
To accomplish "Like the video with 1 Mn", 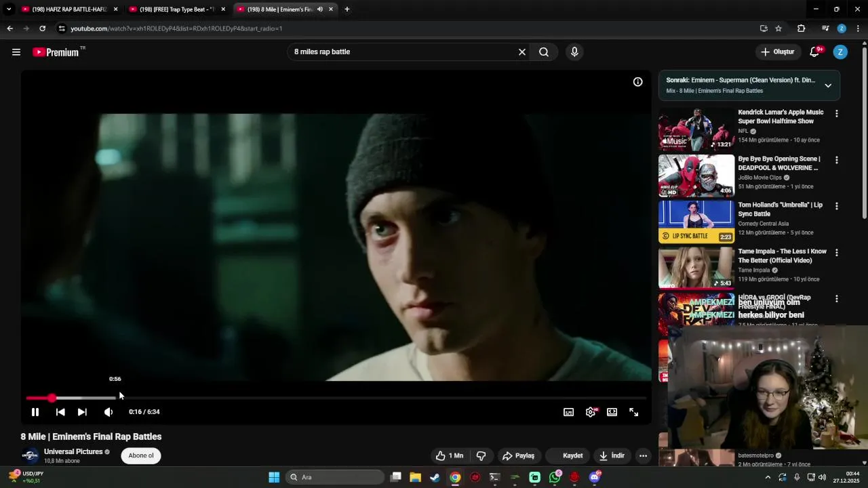I will tap(450, 455).
